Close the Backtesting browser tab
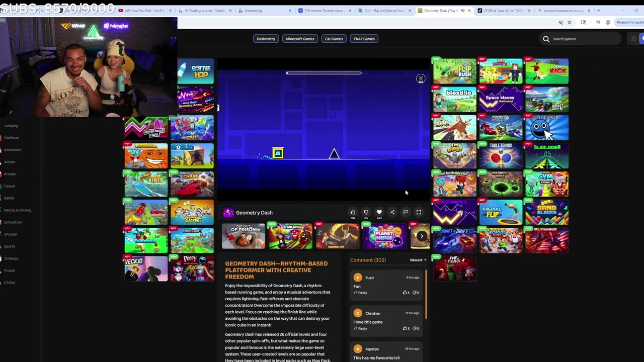 pyautogui.click(x=290, y=11)
